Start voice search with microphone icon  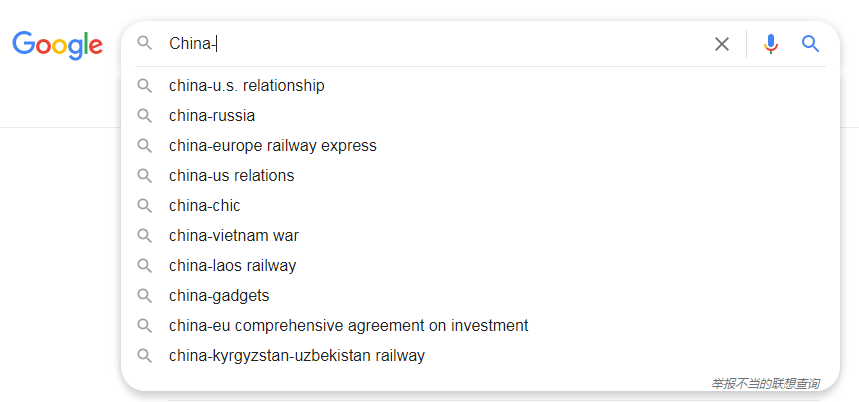pyautogui.click(x=770, y=44)
